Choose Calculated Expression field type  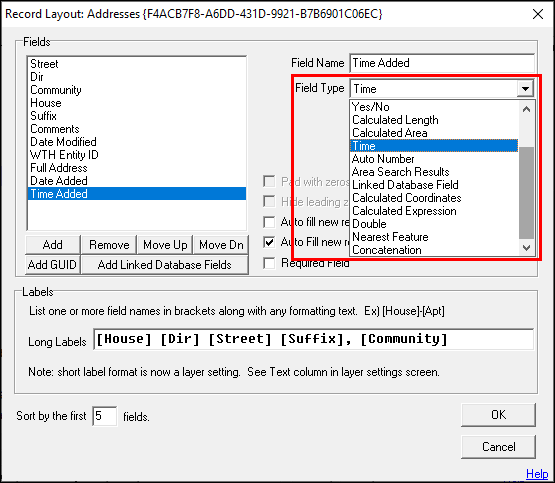click(434, 211)
